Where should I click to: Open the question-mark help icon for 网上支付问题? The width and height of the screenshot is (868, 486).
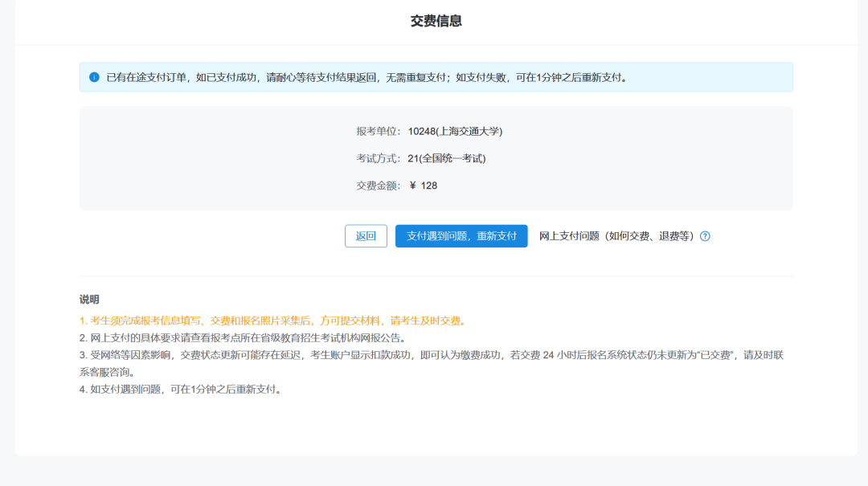pyautogui.click(x=705, y=236)
